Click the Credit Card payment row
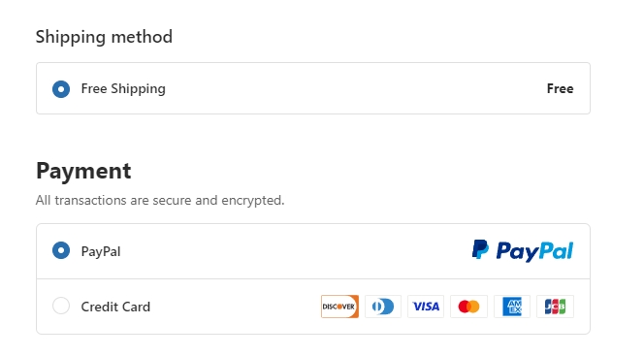Screen dimensions: 644x356 313,307
